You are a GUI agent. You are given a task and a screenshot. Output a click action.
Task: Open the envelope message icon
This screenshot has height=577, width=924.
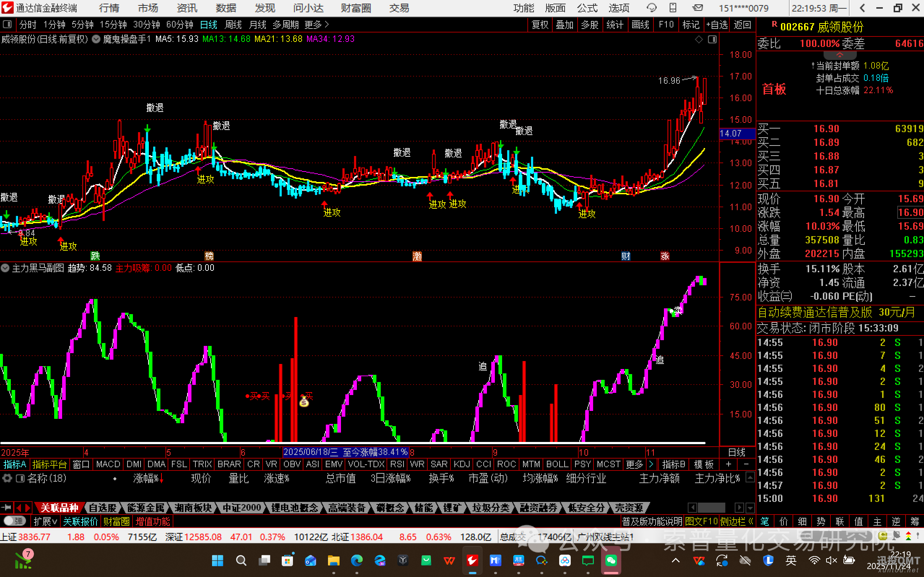[698, 8]
